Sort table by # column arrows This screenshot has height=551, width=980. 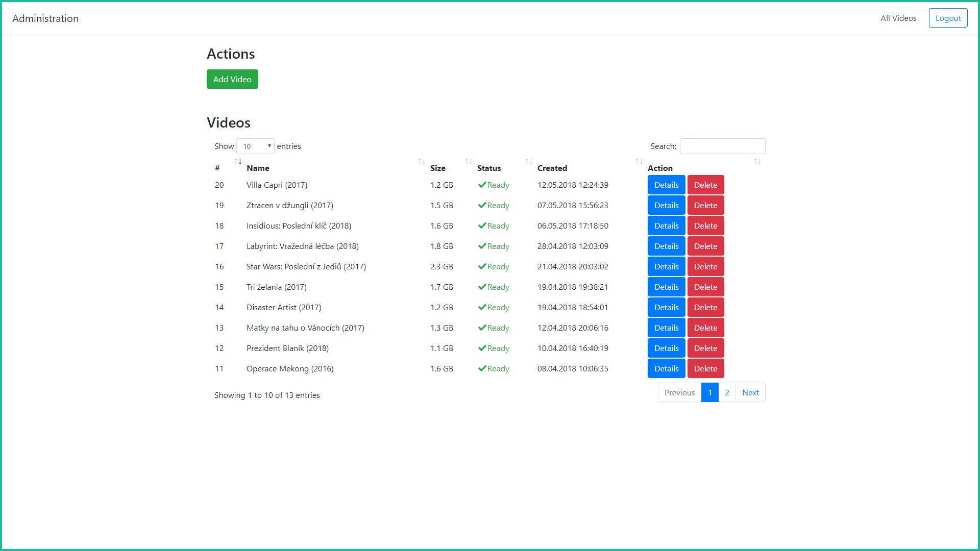[238, 162]
